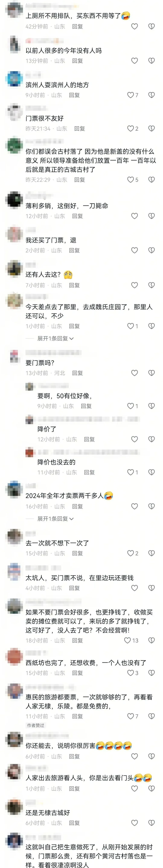Reply to "以前人很多的今年没有人吗"
Viewport: 163px width, 868px height.
[78, 61]
